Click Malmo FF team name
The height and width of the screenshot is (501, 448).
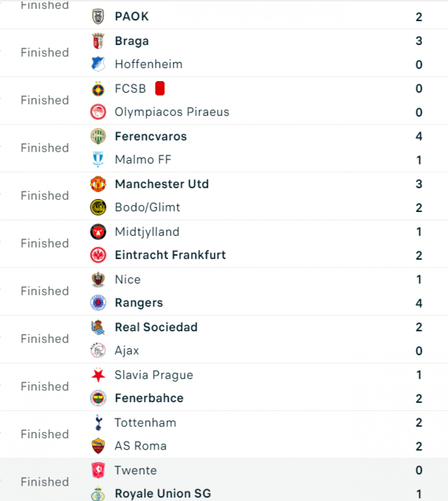click(x=143, y=160)
